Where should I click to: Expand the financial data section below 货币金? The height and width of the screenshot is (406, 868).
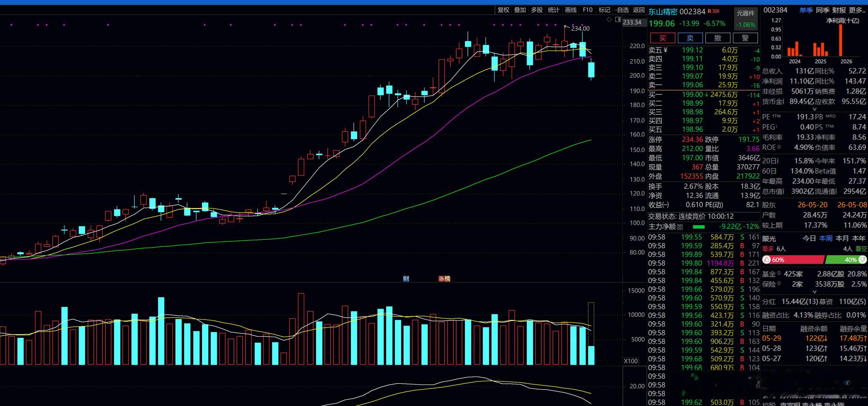tap(815, 109)
